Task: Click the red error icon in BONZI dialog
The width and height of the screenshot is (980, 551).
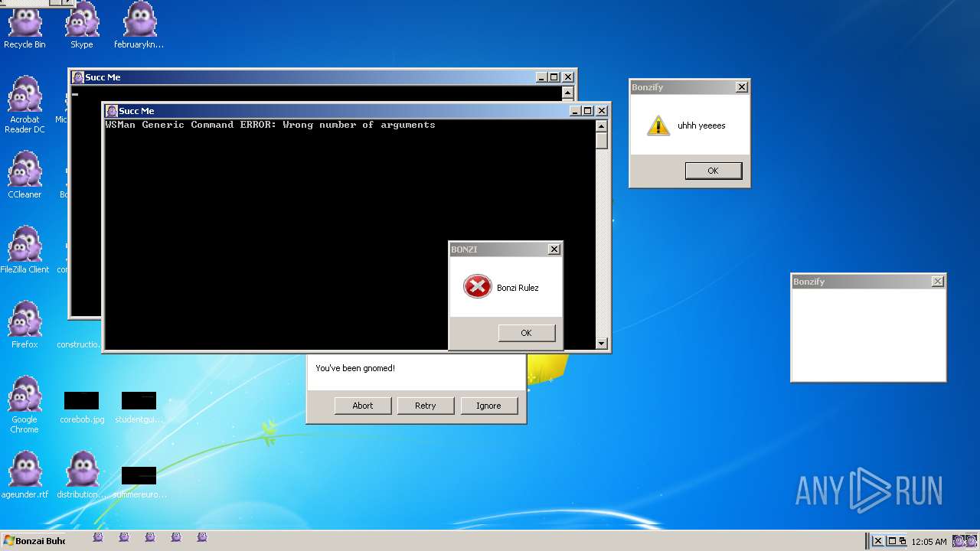Action: pos(477,287)
